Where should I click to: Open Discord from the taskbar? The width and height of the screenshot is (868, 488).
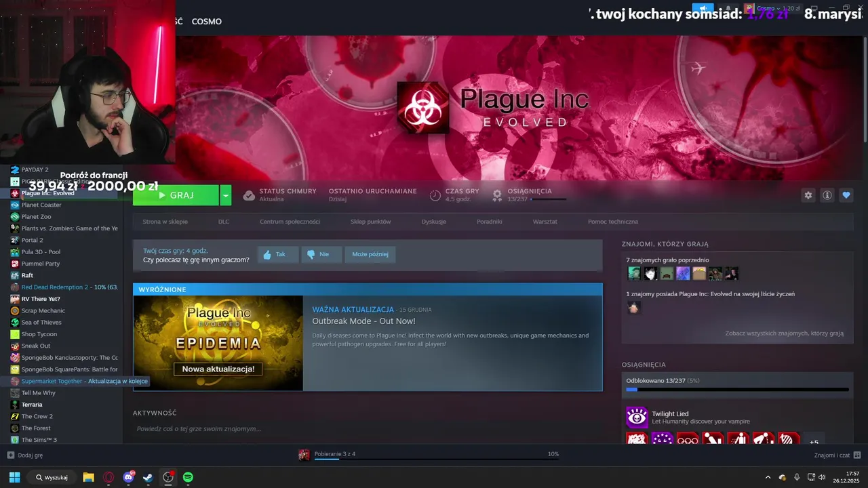pos(128,477)
